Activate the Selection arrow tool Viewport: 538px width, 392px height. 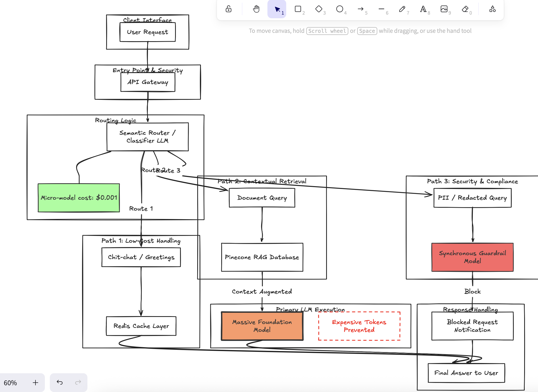coord(277,9)
